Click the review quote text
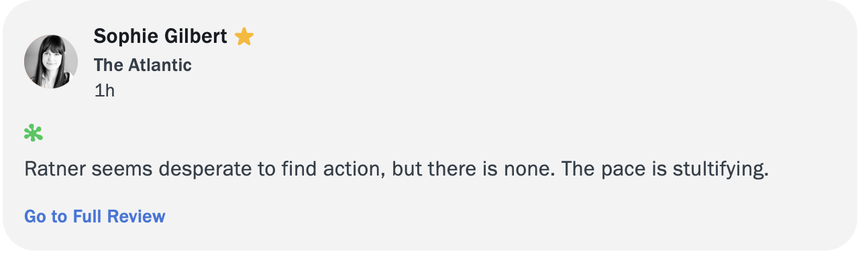 pyautogui.click(x=396, y=169)
